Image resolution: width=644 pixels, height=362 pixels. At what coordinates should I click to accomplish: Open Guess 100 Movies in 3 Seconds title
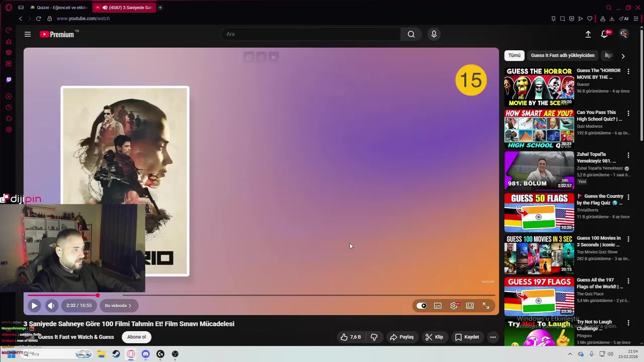(x=599, y=241)
